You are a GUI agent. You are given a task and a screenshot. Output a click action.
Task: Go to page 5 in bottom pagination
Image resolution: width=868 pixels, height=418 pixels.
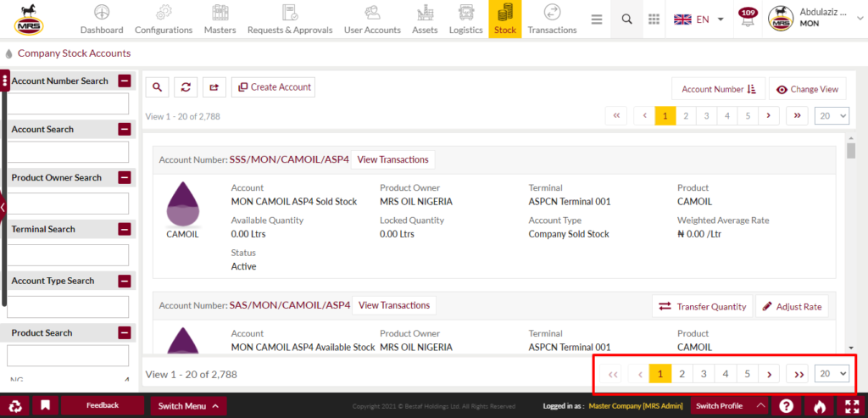(748, 374)
